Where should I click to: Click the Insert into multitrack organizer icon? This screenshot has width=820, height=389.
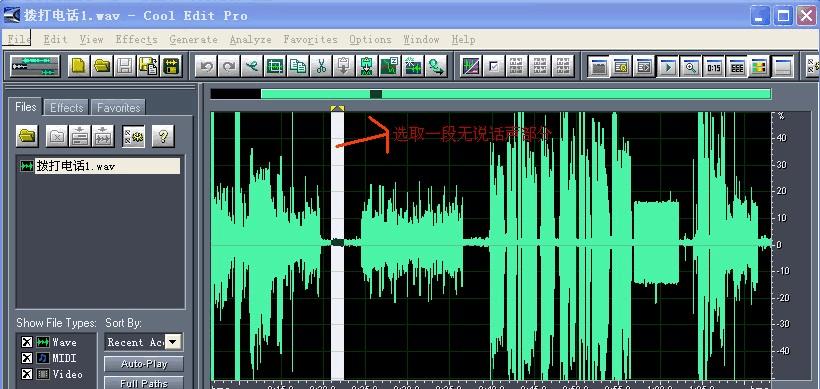pos(79,136)
